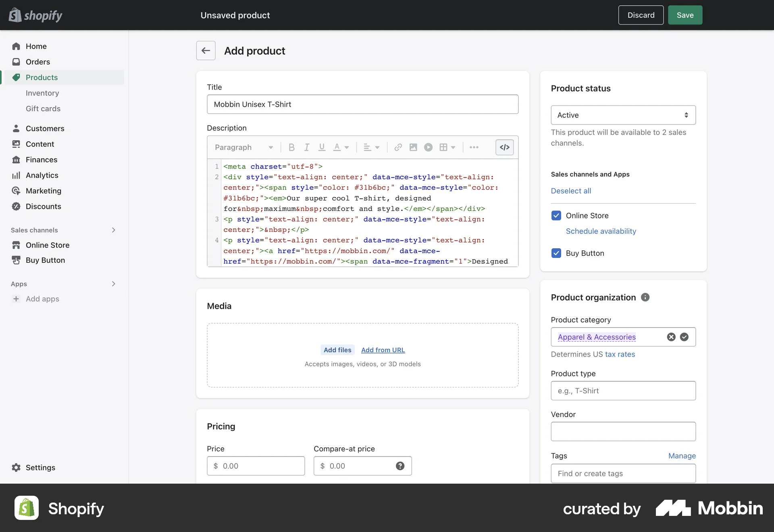Apply bold formatting in the description editor
774x532 pixels.
click(291, 147)
